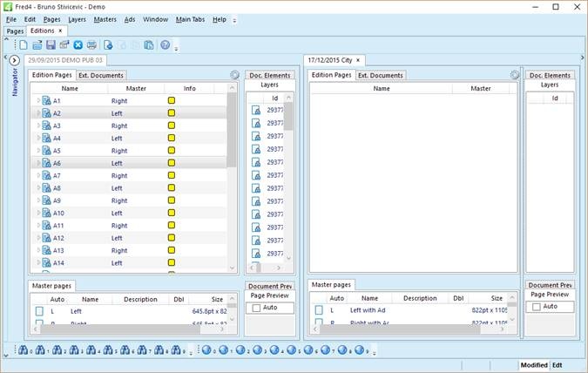Click the gear icon in 17/12/2015 City panel
The image size is (588, 373).
pyautogui.click(x=515, y=75)
